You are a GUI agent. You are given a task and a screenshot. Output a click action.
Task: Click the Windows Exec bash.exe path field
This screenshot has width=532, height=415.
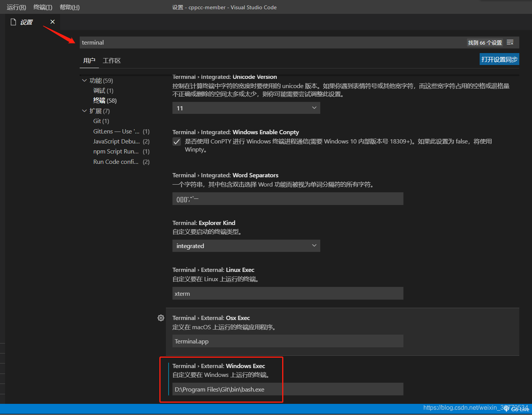point(288,389)
